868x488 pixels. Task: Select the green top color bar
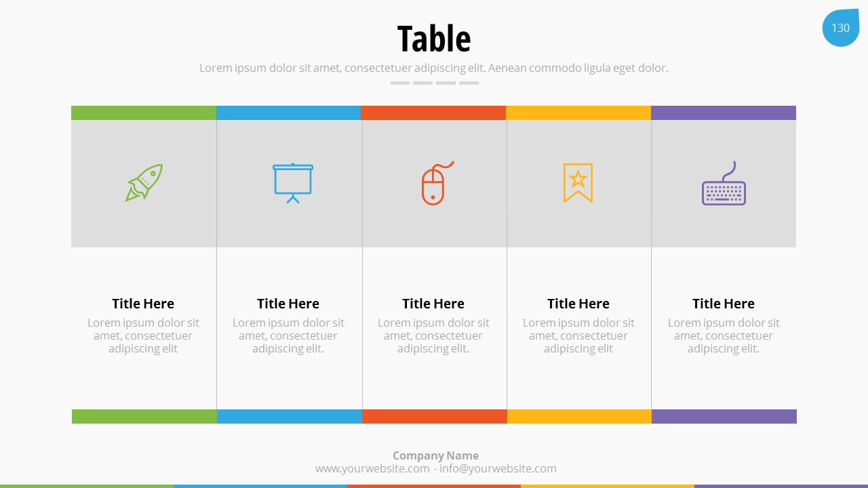coord(144,113)
